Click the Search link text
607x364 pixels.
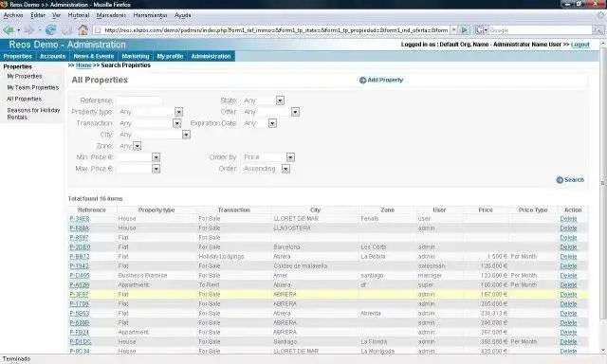click(x=574, y=180)
